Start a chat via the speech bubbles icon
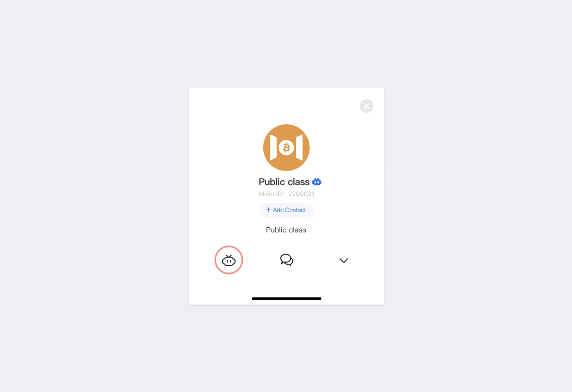The height and width of the screenshot is (392, 572). tap(287, 260)
